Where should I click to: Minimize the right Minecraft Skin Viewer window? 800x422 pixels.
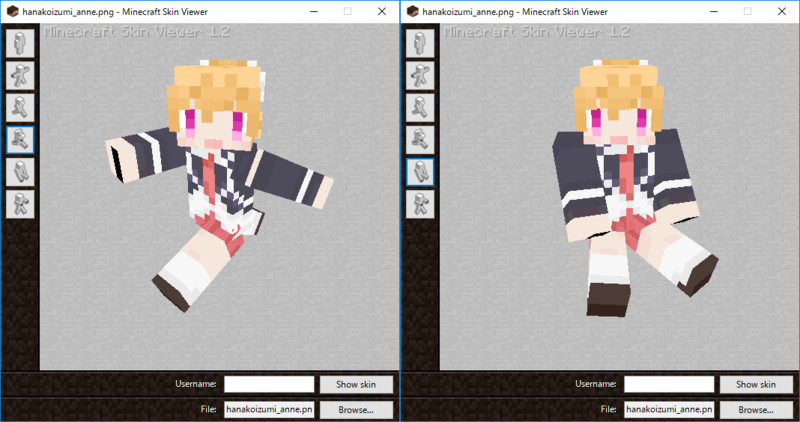[x=714, y=11]
